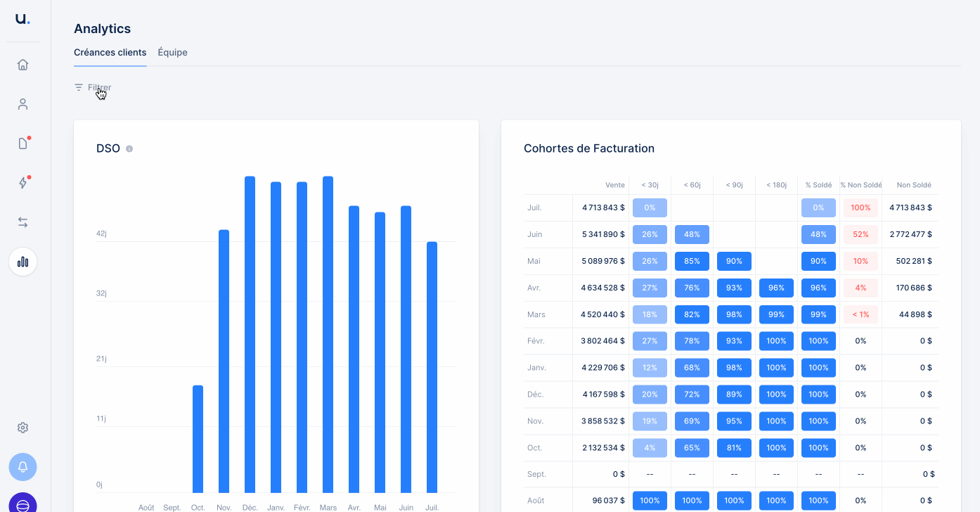Click the 89% cell in Déc. row
Image resolution: width=980 pixels, height=512 pixels.
point(734,395)
